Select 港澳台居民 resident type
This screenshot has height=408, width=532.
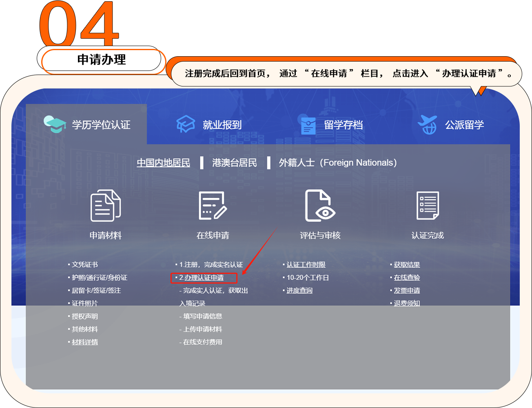click(235, 163)
